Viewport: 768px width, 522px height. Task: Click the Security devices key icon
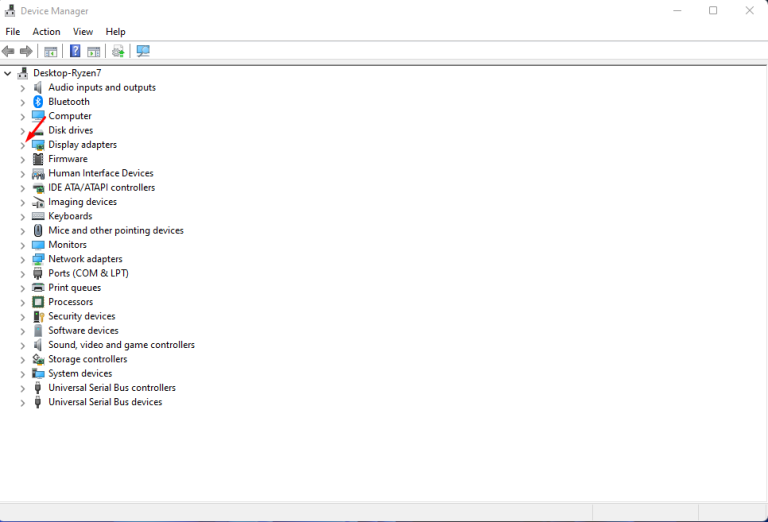pos(38,316)
